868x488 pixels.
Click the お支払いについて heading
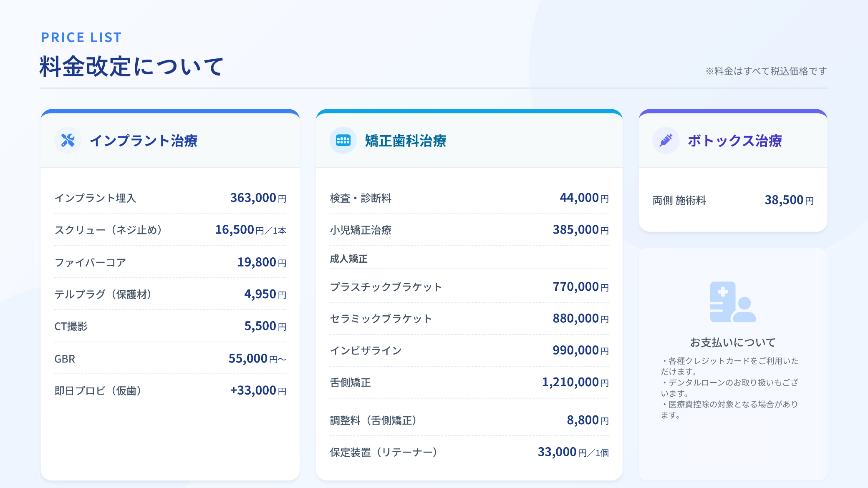tap(733, 342)
